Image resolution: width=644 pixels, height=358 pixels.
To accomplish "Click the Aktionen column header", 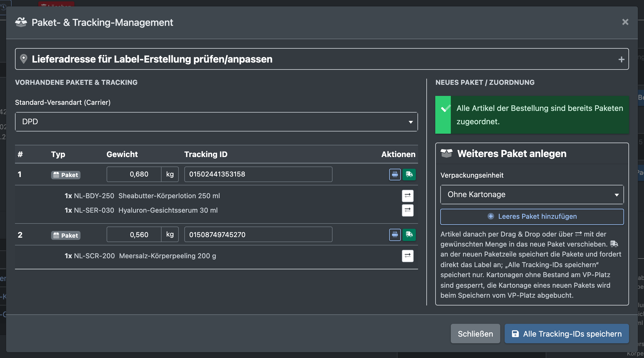I will 398,154.
